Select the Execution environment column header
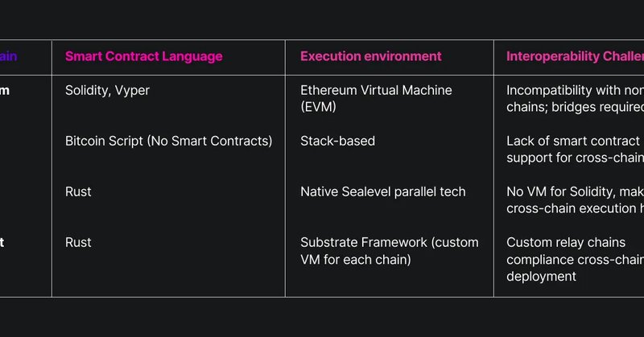The height and width of the screenshot is (337, 644). coord(370,56)
